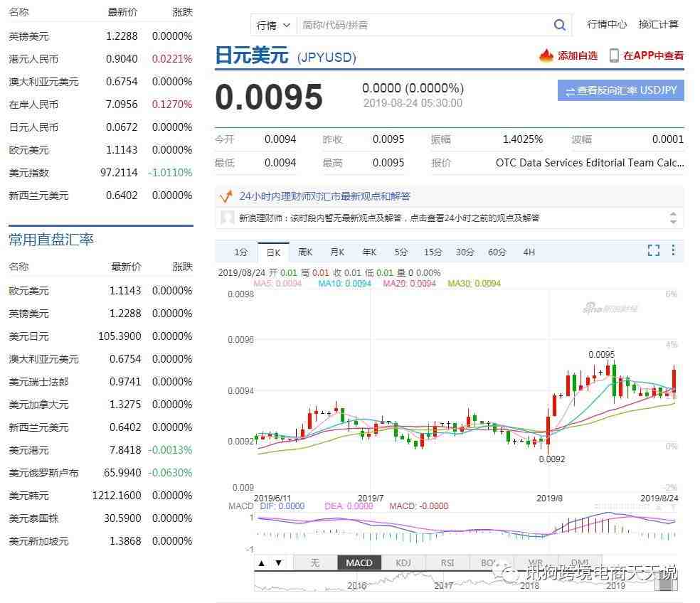Select the KDJ indicator button
The width and height of the screenshot is (700, 603).
click(403, 563)
